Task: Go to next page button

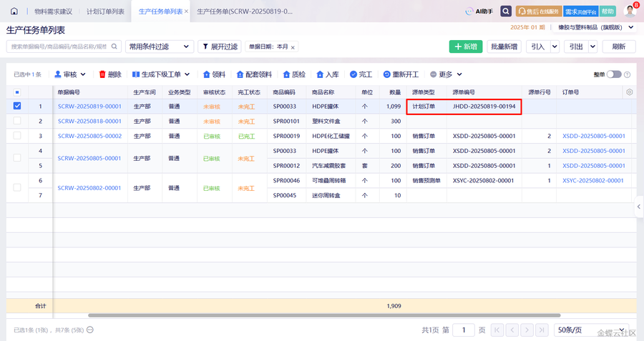Action: coord(527,330)
